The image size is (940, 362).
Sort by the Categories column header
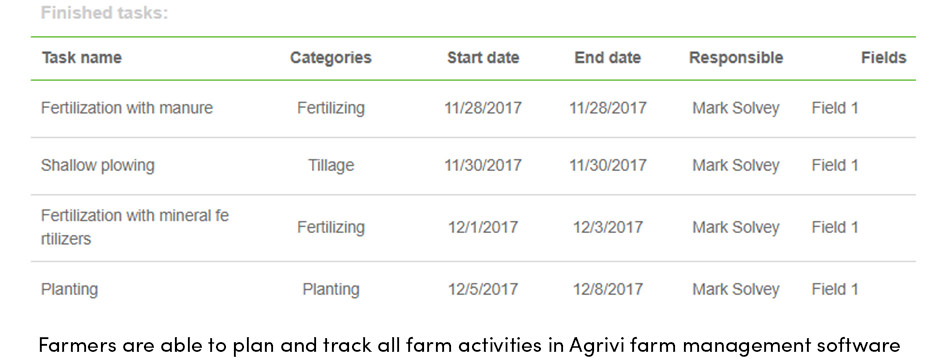(x=331, y=58)
